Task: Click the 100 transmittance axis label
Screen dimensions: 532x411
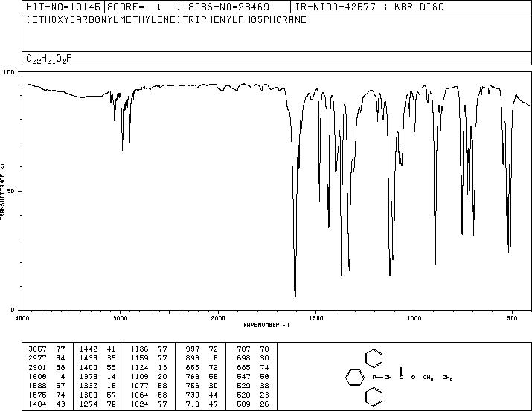Action: point(9,72)
